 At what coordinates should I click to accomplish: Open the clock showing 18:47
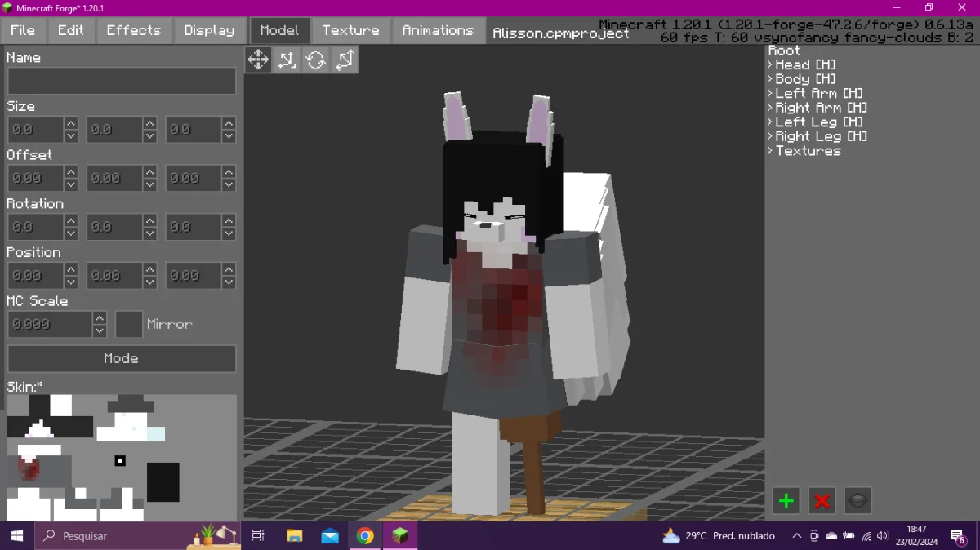[x=916, y=536]
